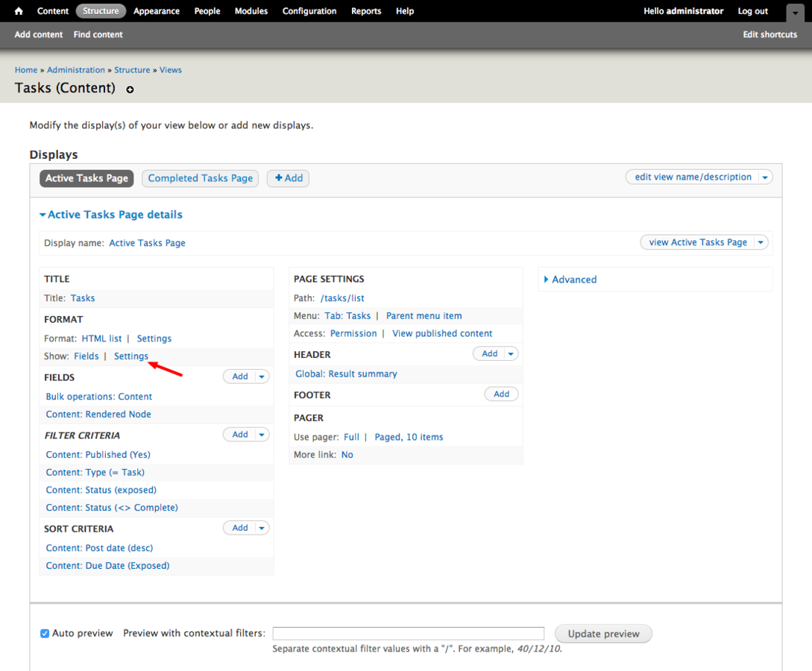Click the view Active Tasks Page button

698,242
